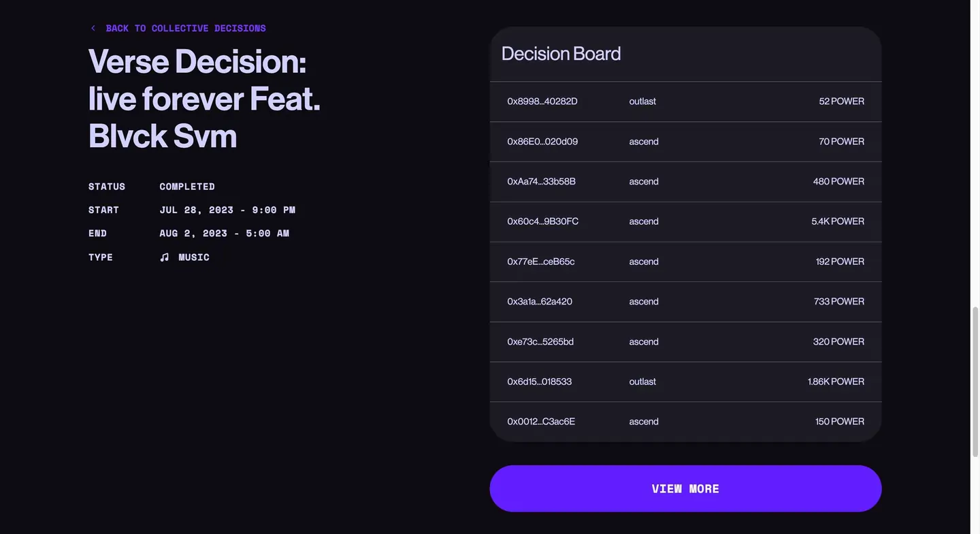The height and width of the screenshot is (534, 980).
Task: Open the 0x0012...C3ac6E address
Action: point(541,422)
